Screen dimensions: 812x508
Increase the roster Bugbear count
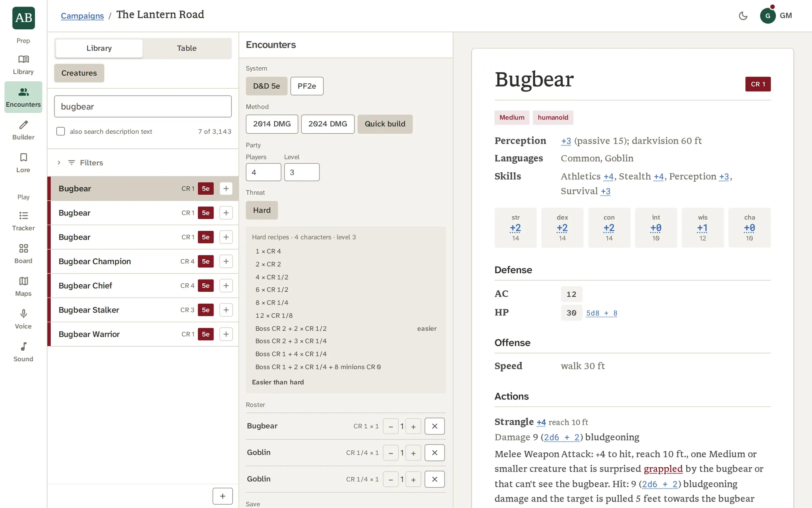point(413,427)
